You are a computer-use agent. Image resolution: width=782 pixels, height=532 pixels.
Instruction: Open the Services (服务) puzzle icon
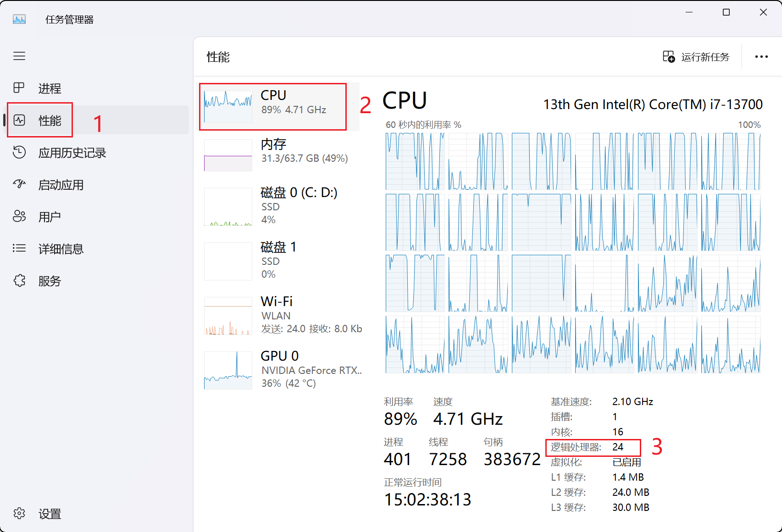19,280
